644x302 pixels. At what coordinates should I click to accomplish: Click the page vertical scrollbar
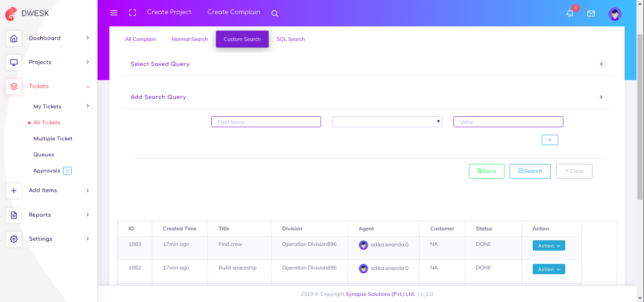pos(640,118)
